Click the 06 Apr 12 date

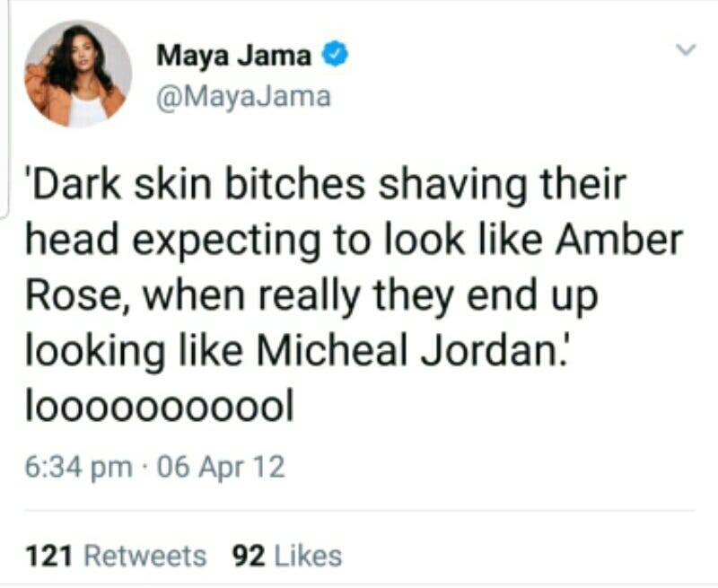[x=221, y=467]
